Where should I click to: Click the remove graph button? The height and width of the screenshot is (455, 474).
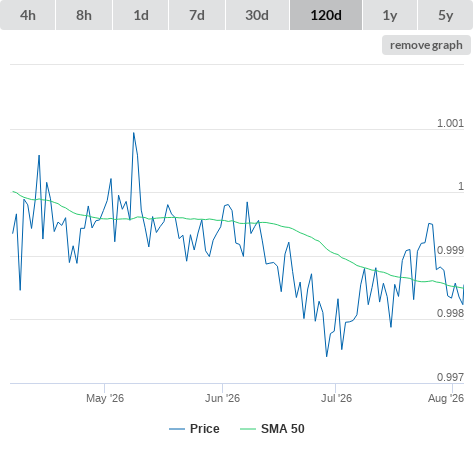(426, 45)
